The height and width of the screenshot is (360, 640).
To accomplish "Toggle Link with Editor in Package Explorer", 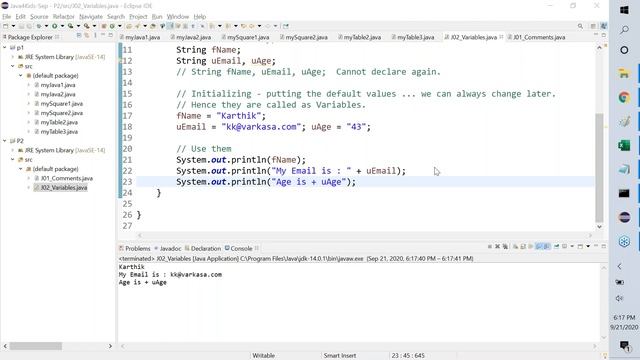I will point(87,36).
